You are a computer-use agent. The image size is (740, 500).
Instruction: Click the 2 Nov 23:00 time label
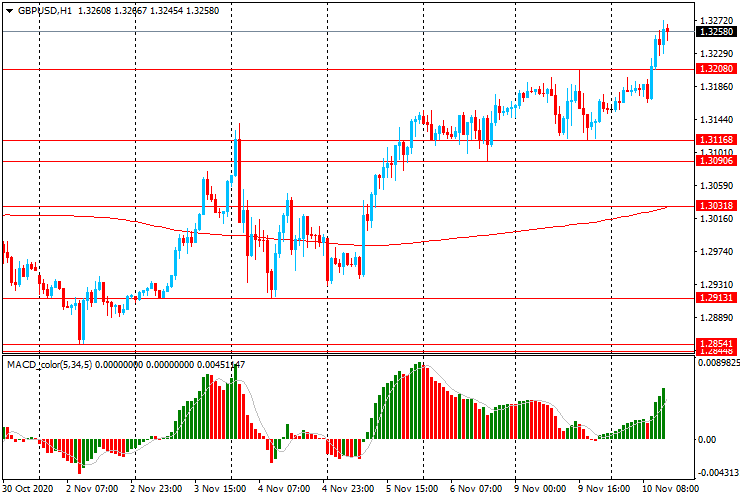point(156,488)
